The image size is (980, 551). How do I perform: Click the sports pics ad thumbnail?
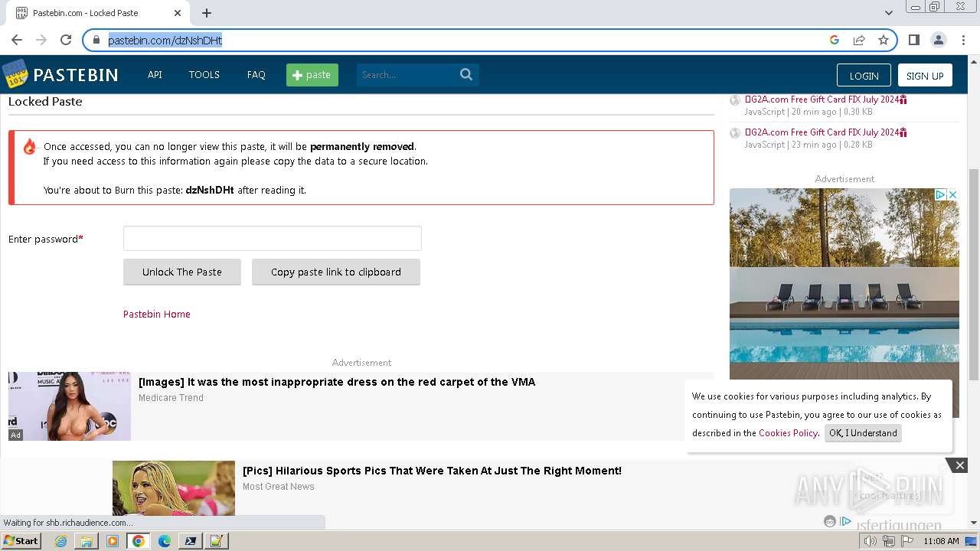[174, 487]
